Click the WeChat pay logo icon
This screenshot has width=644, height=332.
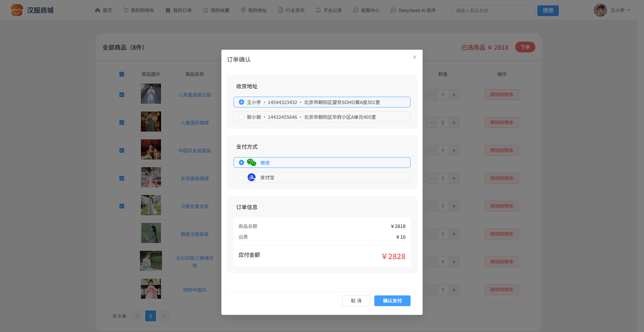(x=251, y=162)
